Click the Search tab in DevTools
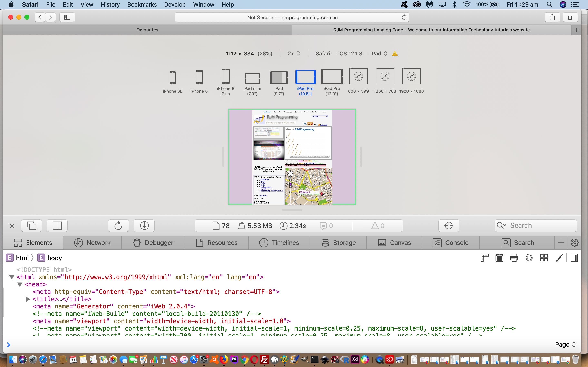 [x=524, y=242]
